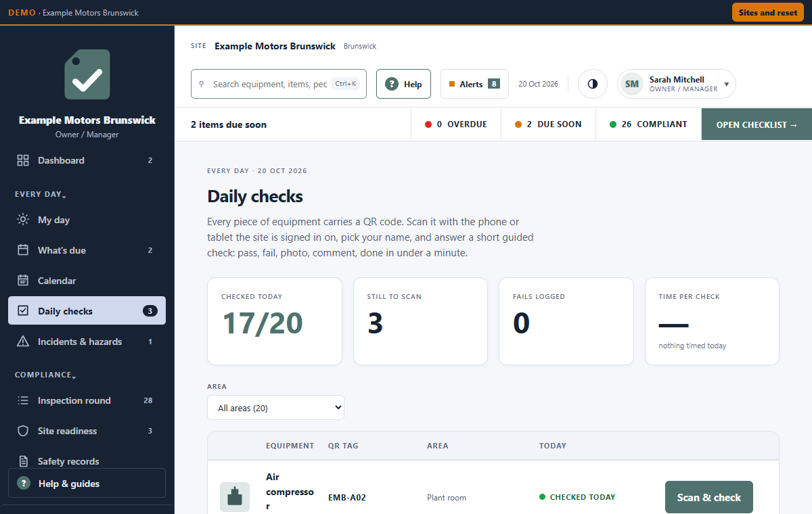This screenshot has height=514, width=812.
Task: Expand the Sarah Mitchell user menu arrow
Action: click(727, 85)
